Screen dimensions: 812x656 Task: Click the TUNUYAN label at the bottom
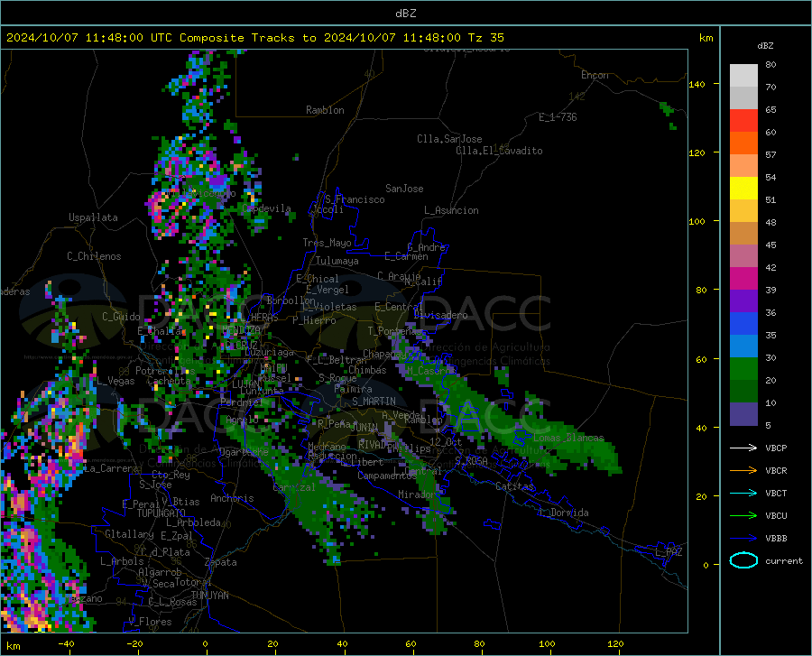(x=209, y=596)
